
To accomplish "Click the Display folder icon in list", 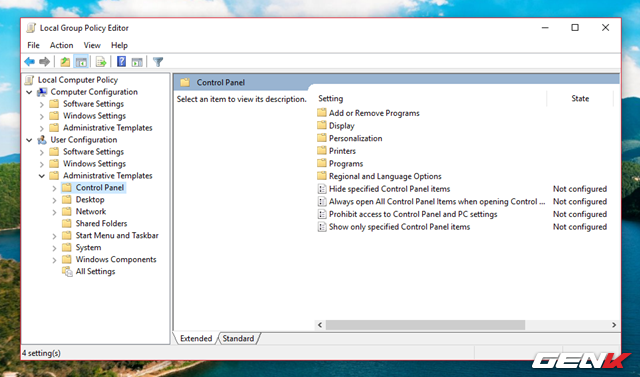I will (x=322, y=126).
